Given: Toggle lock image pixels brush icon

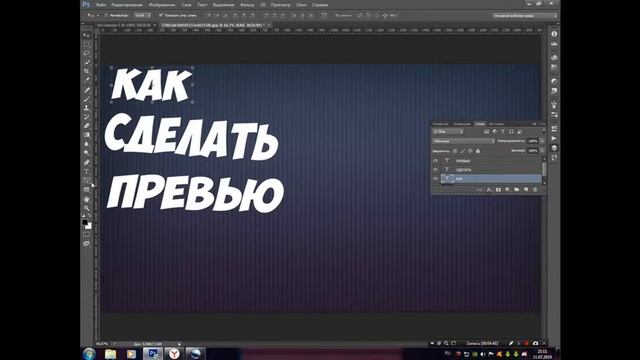Looking at the screenshot, I should tap(462, 151).
